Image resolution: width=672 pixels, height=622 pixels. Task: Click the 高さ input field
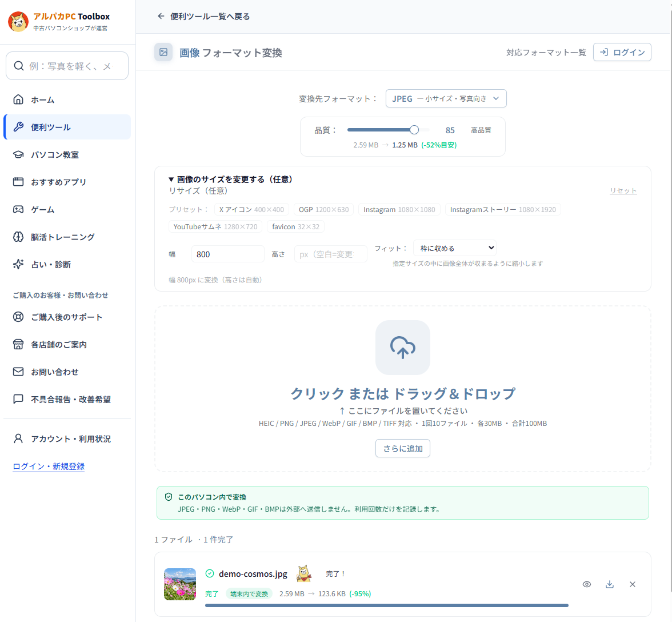coord(330,254)
